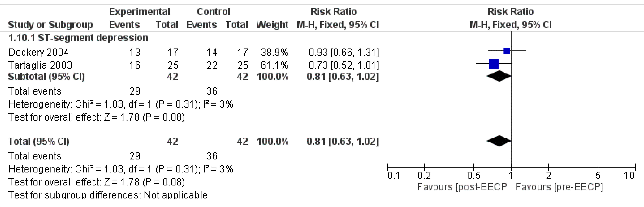
Task: Select the Control group header
Action: click(x=213, y=12)
